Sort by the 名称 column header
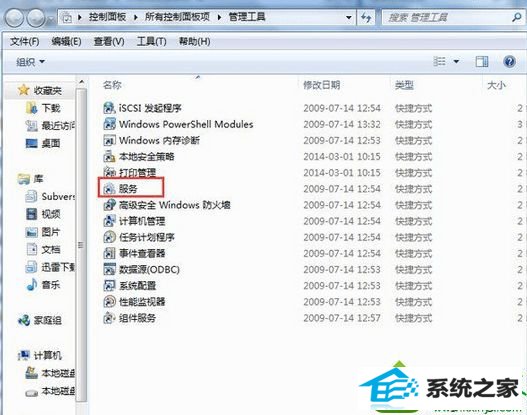The image size is (527, 415). coord(112,85)
